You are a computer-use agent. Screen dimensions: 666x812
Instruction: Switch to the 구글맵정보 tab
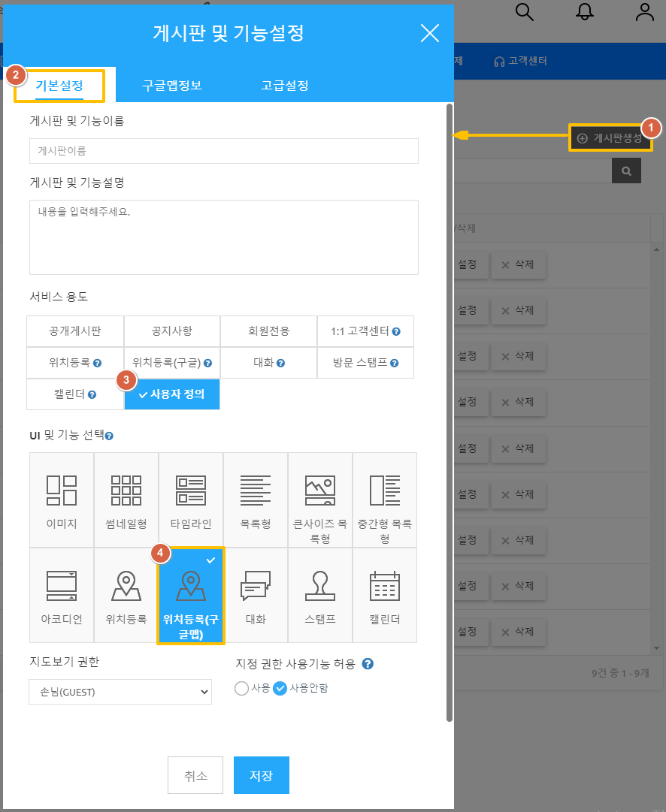[x=172, y=85]
